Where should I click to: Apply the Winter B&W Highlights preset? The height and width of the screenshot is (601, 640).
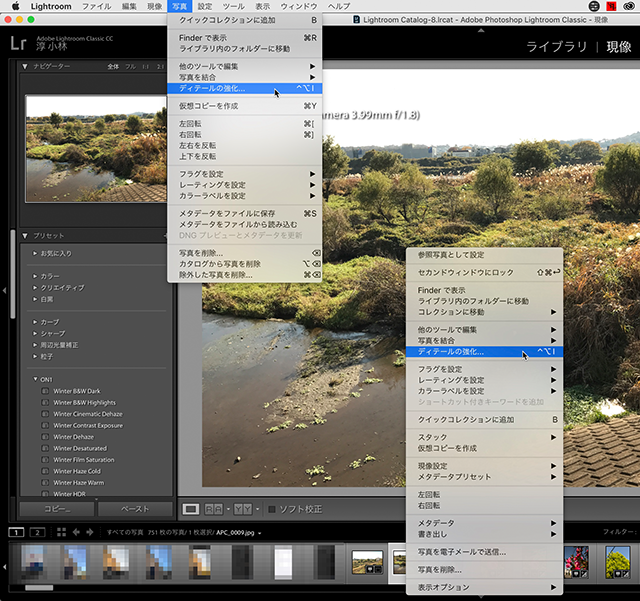click(x=84, y=402)
